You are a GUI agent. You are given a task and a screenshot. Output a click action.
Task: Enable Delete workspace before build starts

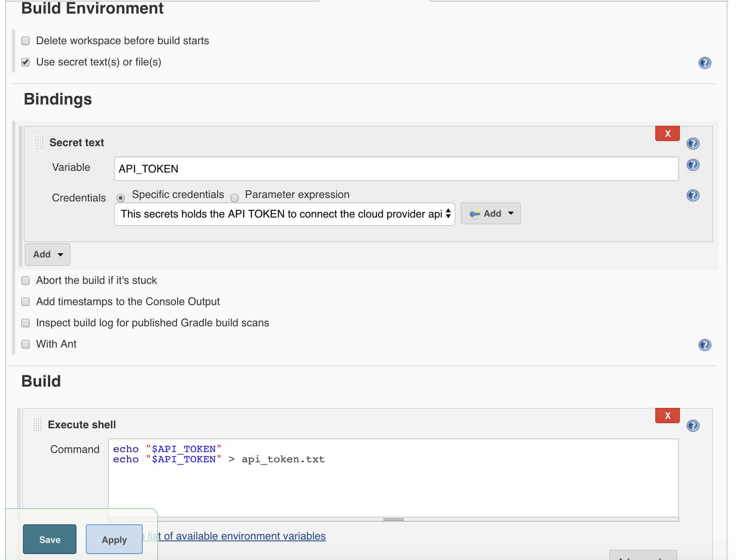point(25,41)
